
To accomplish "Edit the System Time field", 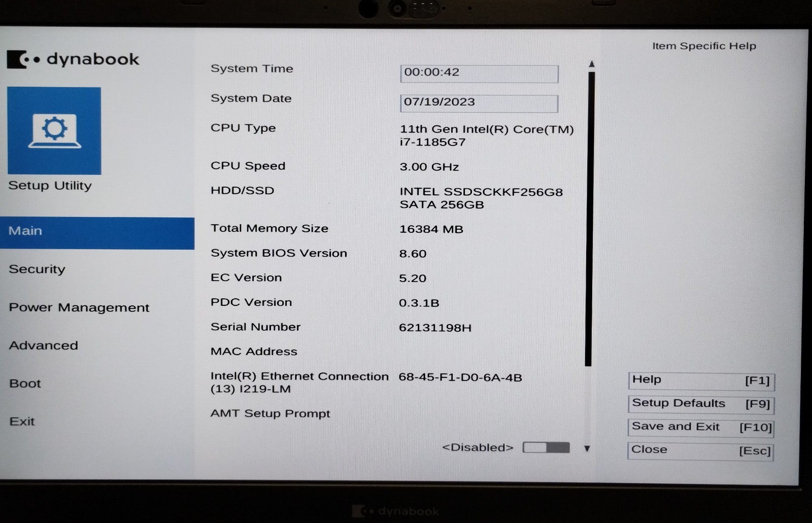I will pos(479,74).
